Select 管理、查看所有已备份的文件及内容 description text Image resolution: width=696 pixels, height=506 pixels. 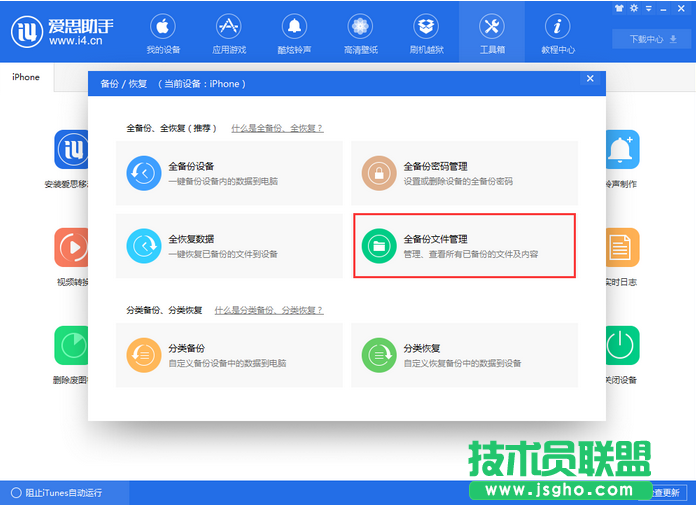(x=471, y=254)
